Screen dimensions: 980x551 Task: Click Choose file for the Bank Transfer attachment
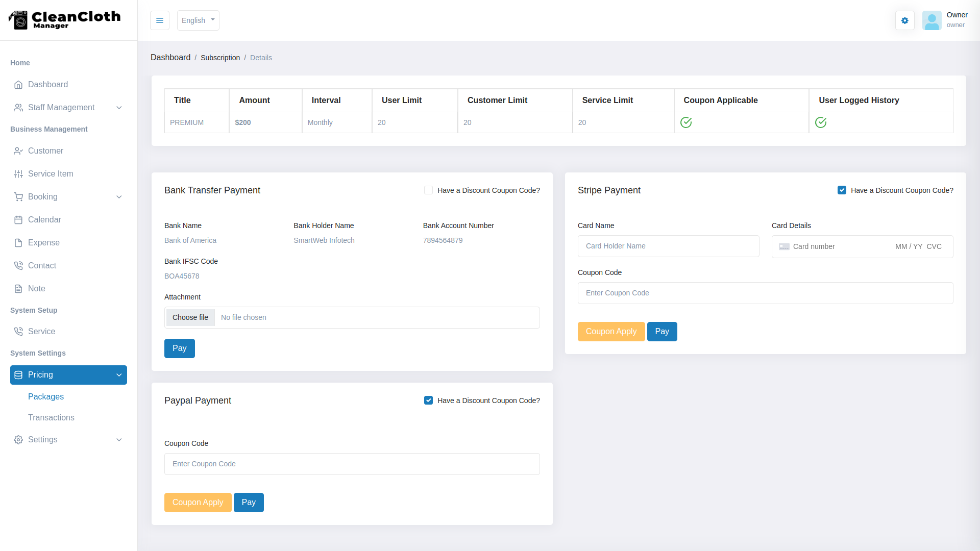(x=190, y=317)
